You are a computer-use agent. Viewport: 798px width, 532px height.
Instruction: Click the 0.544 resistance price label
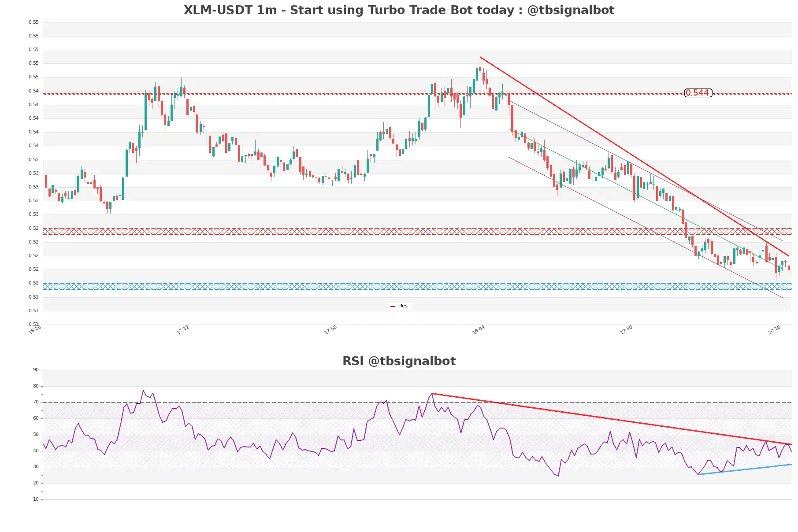[698, 93]
